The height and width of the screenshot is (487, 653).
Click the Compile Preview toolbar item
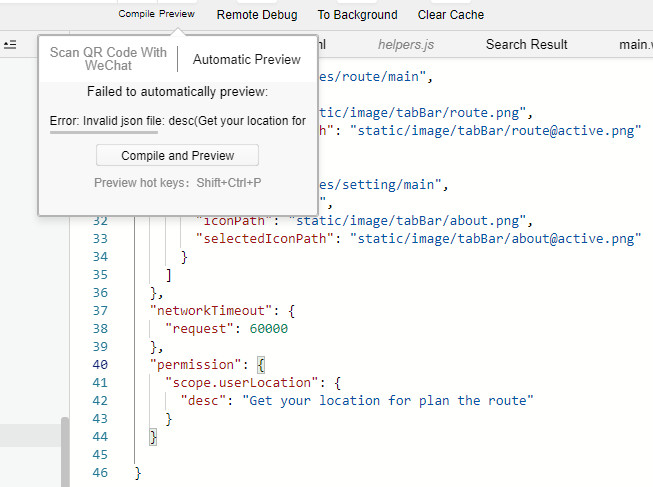(x=156, y=15)
